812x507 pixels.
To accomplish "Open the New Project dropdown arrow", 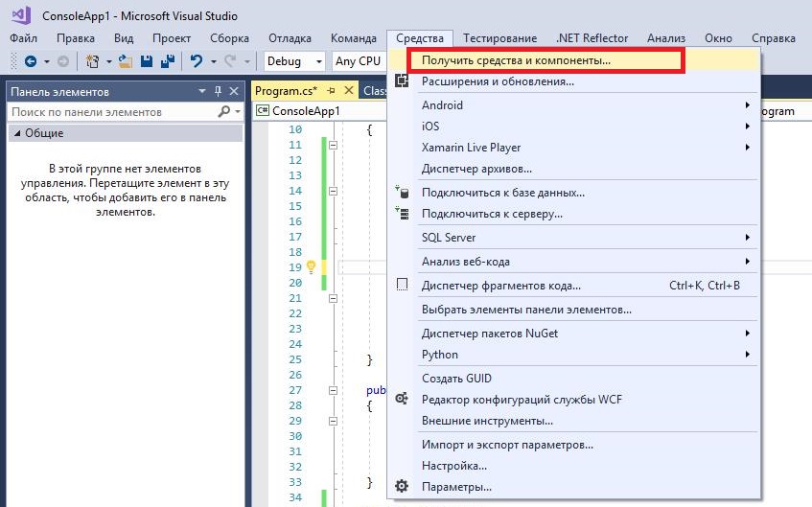I will [108, 62].
